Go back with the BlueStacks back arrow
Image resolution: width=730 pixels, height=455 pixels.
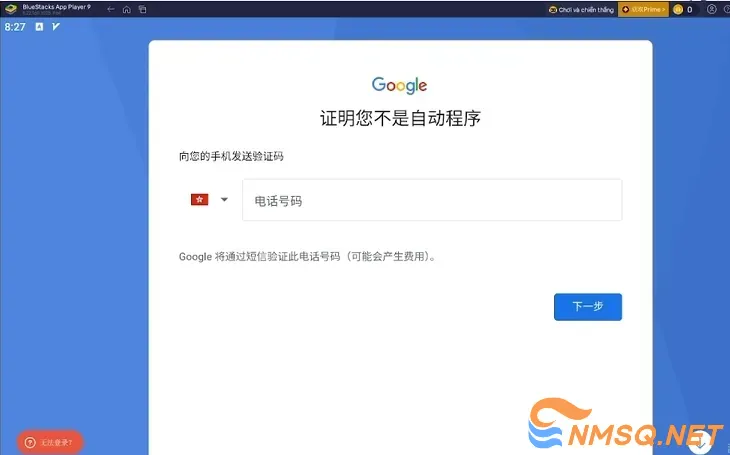point(111,9)
